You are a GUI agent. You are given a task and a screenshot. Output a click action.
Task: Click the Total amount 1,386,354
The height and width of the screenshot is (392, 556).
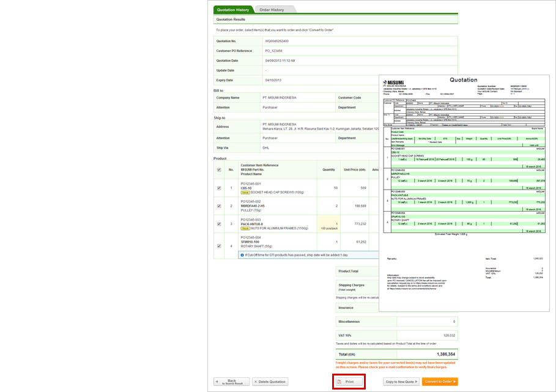[446, 354]
